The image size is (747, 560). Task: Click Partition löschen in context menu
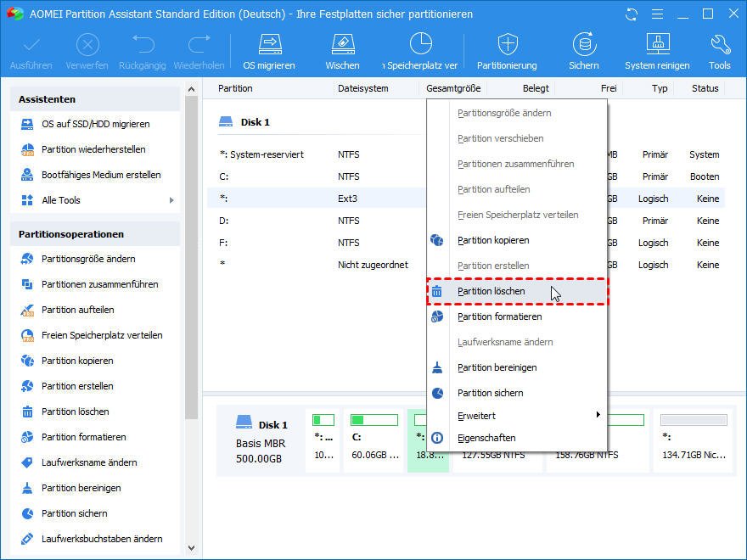pos(517,291)
